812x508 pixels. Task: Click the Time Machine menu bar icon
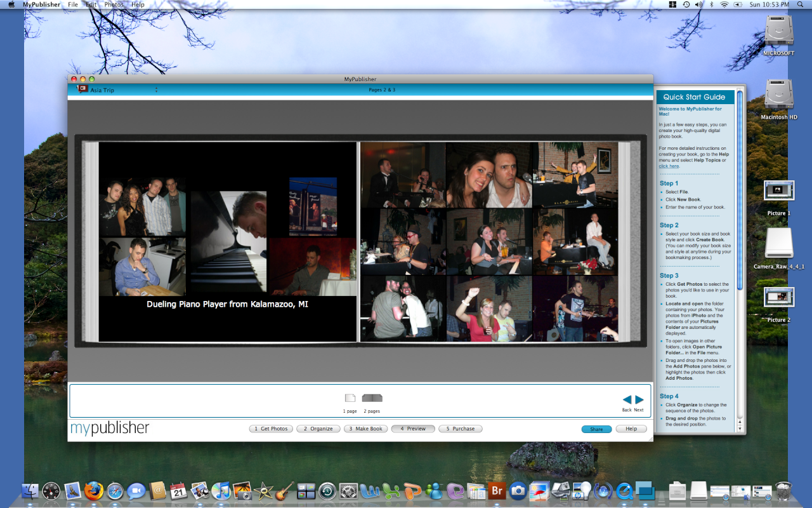click(686, 4)
